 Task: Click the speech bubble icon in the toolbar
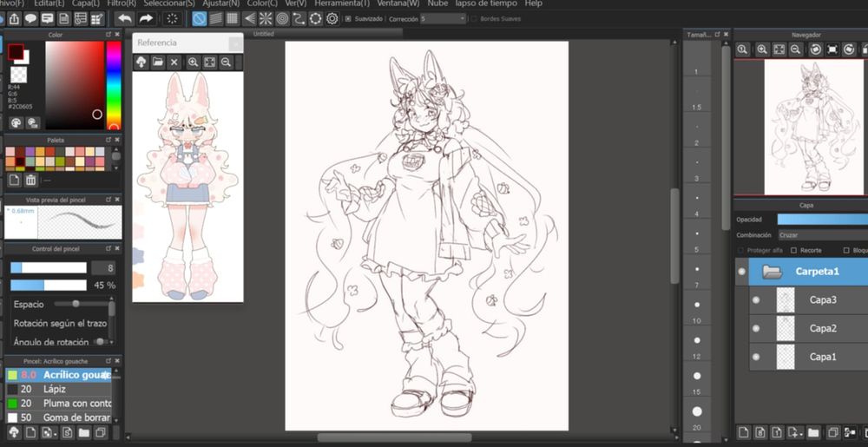pyautogui.click(x=30, y=19)
